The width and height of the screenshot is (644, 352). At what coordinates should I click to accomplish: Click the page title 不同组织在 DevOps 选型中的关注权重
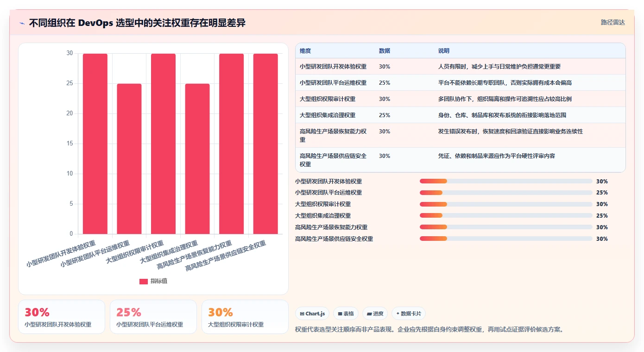click(x=137, y=23)
